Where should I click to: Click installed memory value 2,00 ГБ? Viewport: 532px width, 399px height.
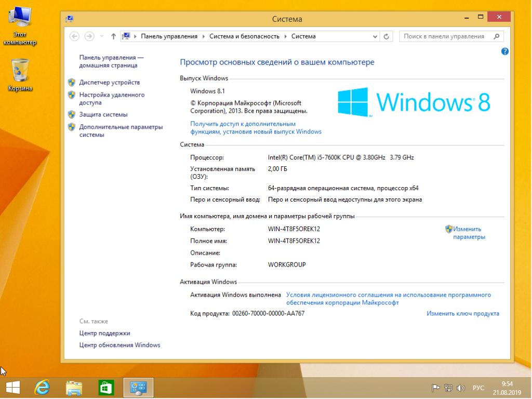[277, 169]
